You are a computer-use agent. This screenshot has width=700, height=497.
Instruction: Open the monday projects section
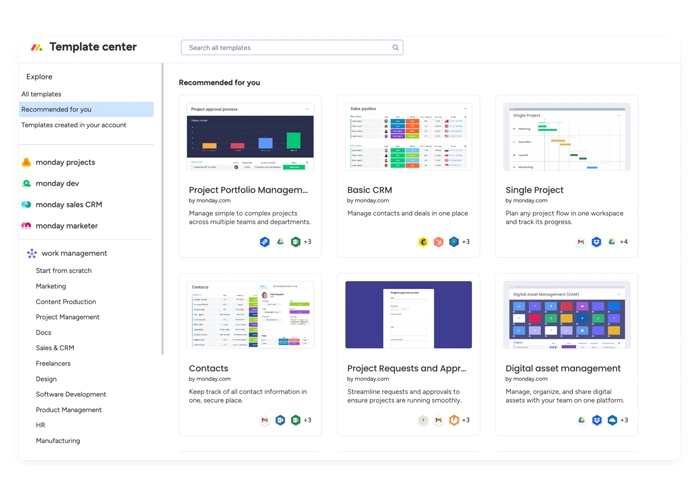[65, 163]
